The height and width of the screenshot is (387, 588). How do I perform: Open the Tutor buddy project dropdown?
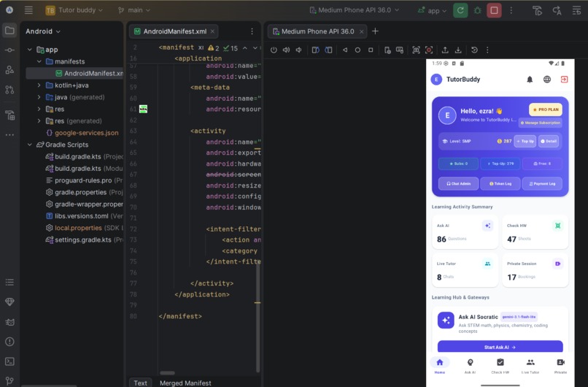tap(74, 10)
